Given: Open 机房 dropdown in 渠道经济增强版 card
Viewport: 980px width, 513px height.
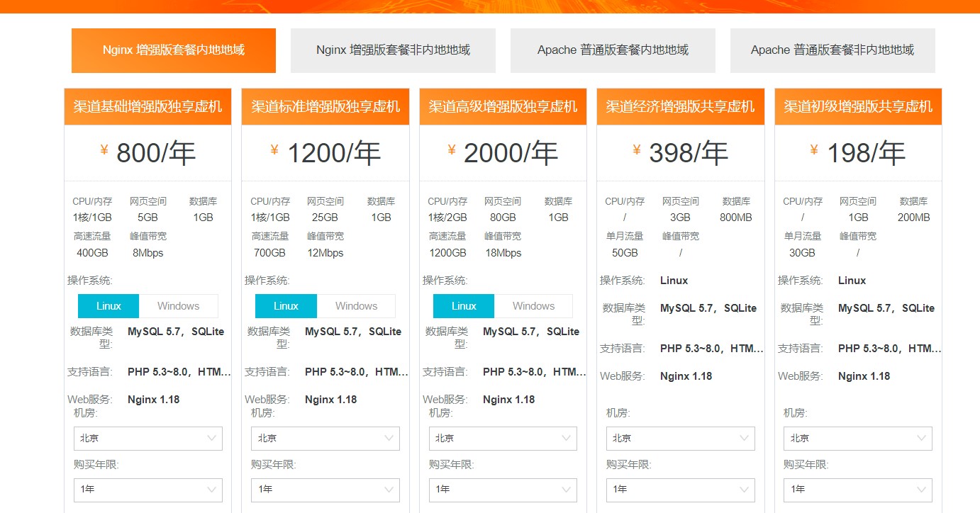Looking at the screenshot, I should [x=681, y=439].
